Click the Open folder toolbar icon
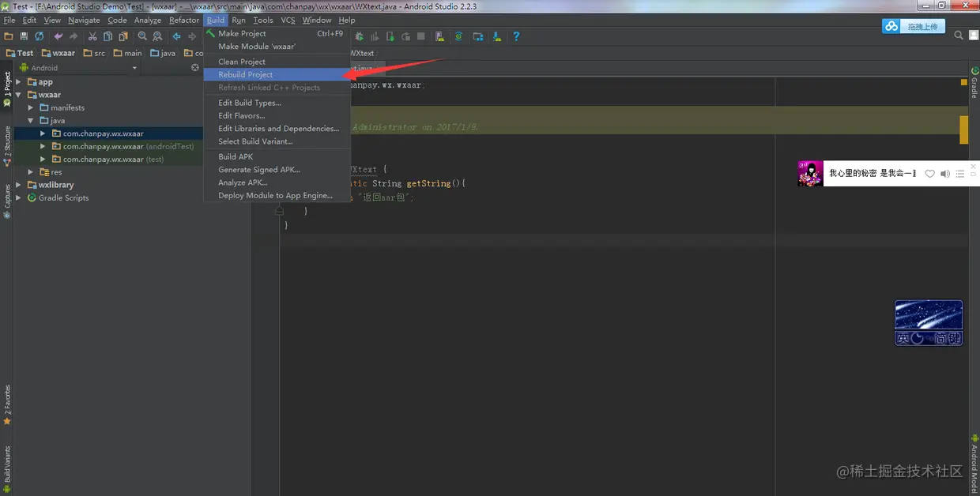Viewport: 980px width, 496px height. click(9, 36)
